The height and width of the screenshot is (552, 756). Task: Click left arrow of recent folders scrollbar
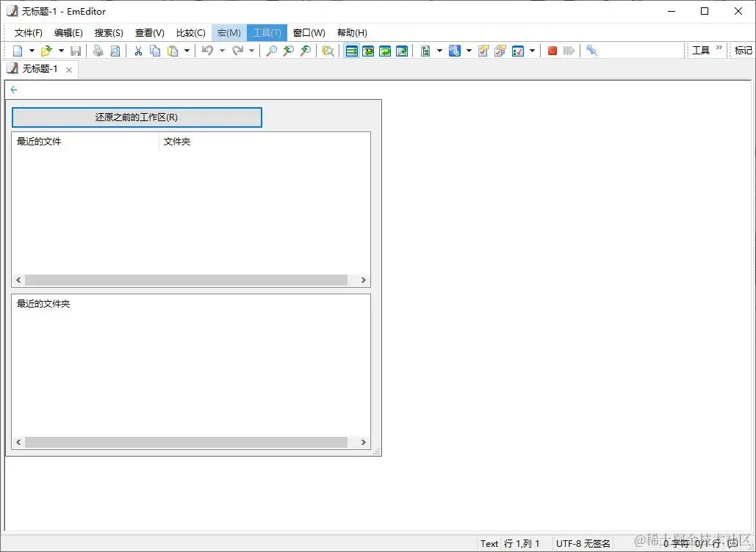point(18,442)
